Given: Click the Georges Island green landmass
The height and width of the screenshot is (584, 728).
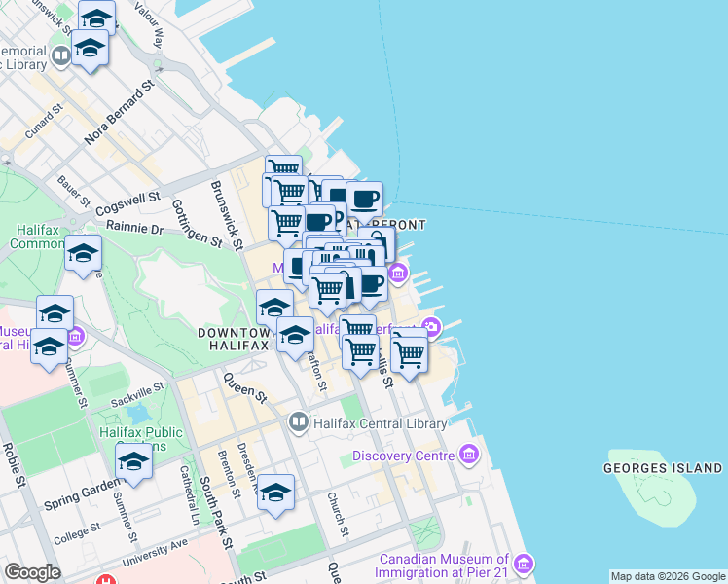Looking at the screenshot, I should (652, 489).
